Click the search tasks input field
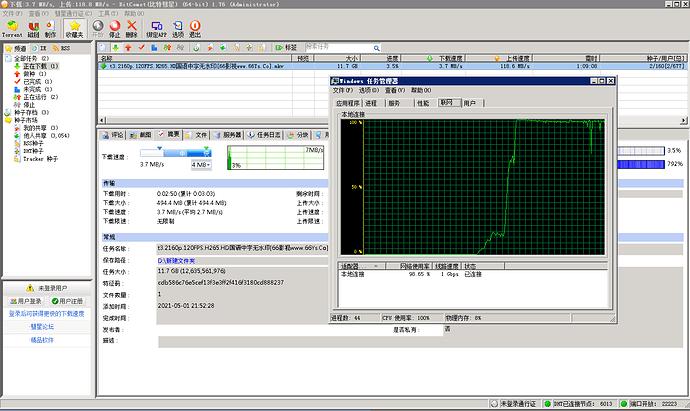Screen dimensions: 690x411 coord(338,48)
